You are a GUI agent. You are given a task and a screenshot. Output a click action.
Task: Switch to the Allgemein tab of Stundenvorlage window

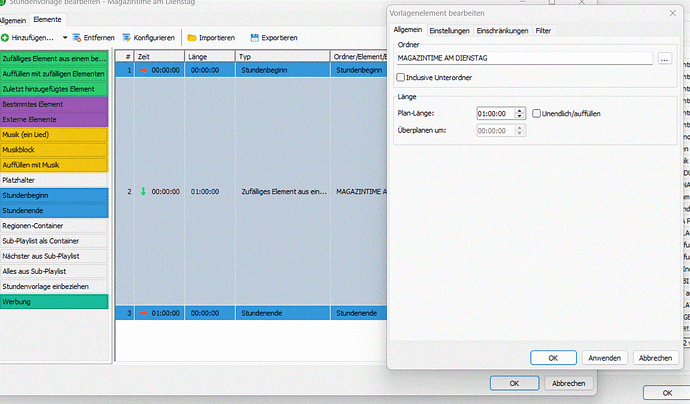click(13, 20)
